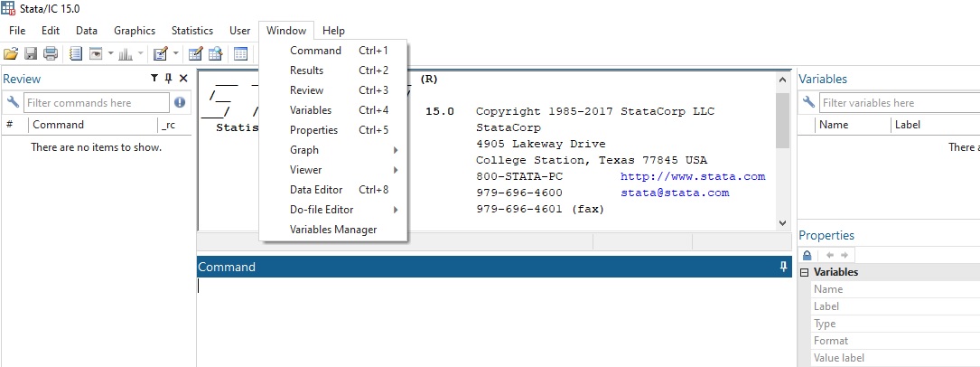The width and height of the screenshot is (980, 367).
Task: Click the Save floppy disk icon
Action: (31, 53)
